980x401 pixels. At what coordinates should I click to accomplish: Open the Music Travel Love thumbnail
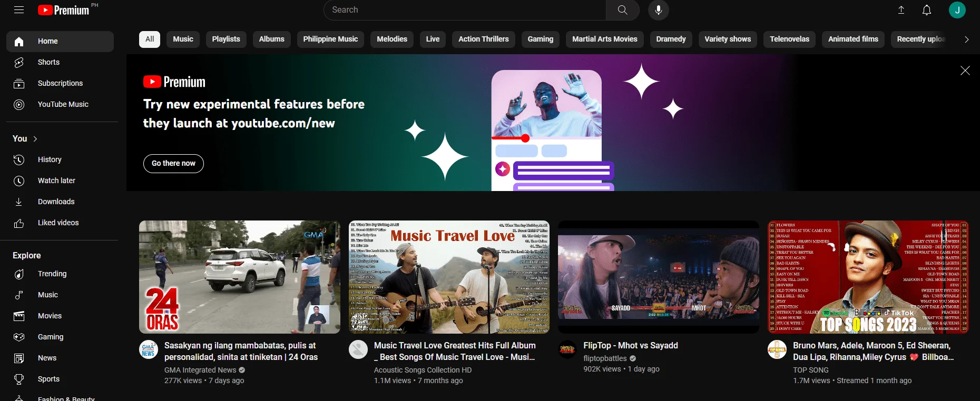coord(449,277)
